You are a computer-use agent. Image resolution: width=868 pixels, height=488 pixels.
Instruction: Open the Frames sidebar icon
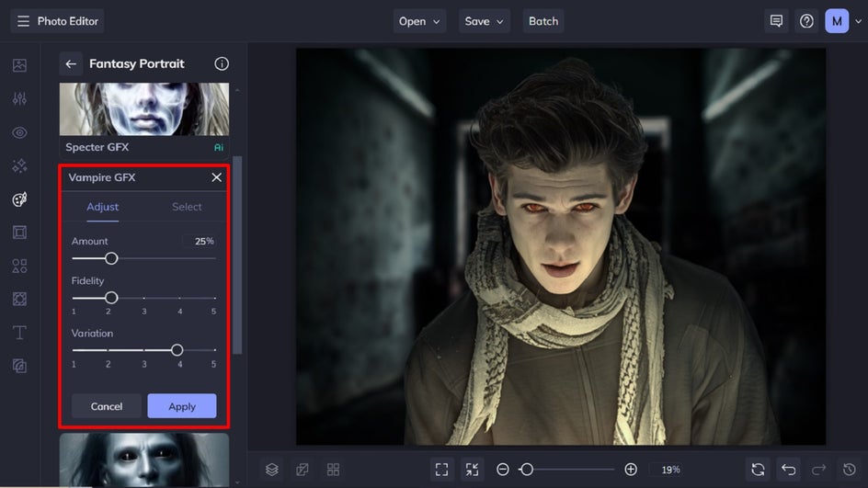click(x=19, y=233)
